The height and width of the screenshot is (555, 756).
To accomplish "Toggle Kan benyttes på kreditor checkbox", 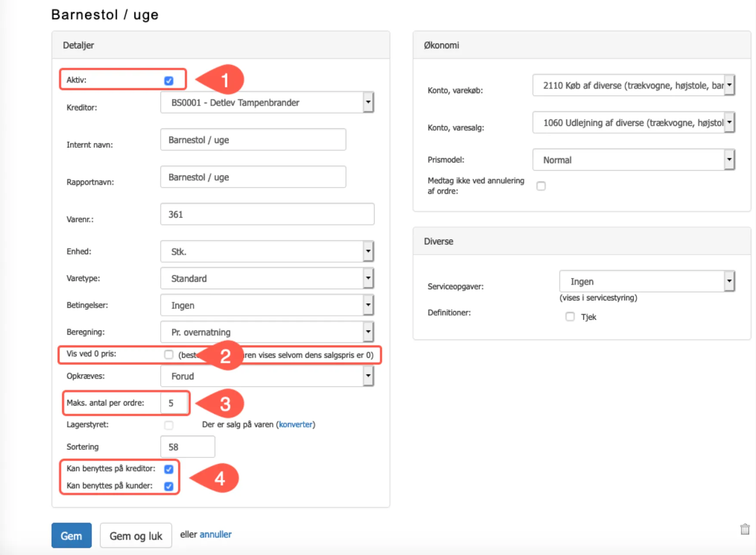I will click(x=169, y=469).
